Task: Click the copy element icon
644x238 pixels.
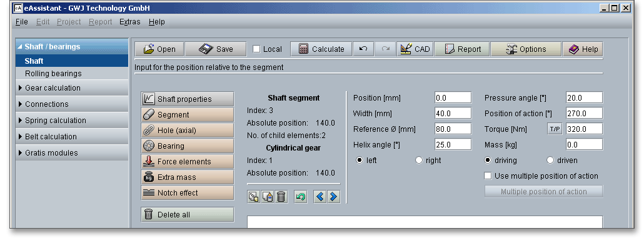Action: (x=253, y=197)
